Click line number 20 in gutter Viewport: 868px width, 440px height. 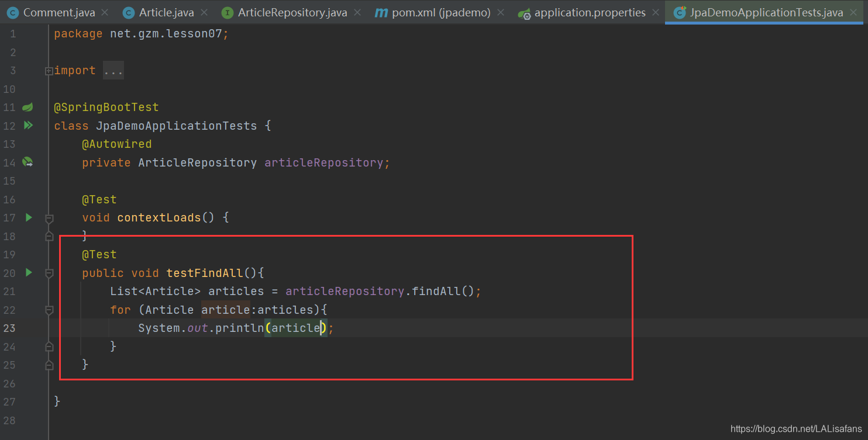click(9, 273)
